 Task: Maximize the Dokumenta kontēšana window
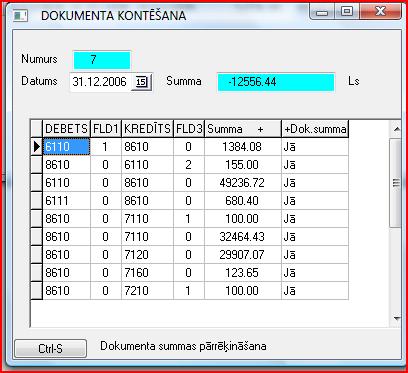point(347,12)
